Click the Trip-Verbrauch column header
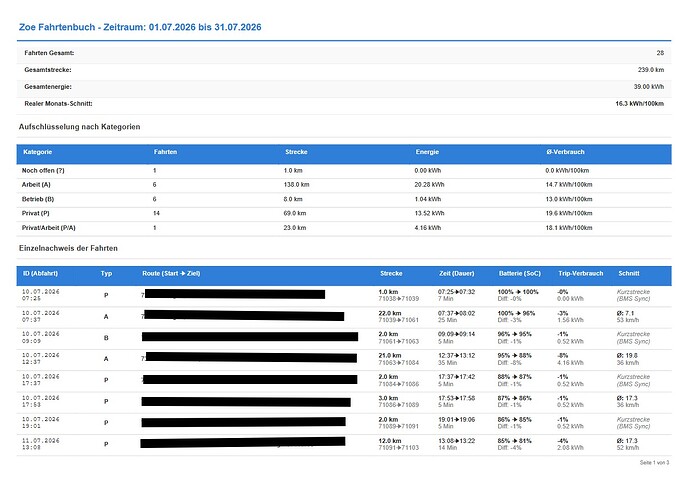Viewport: 690px width, 478px height. tap(581, 273)
